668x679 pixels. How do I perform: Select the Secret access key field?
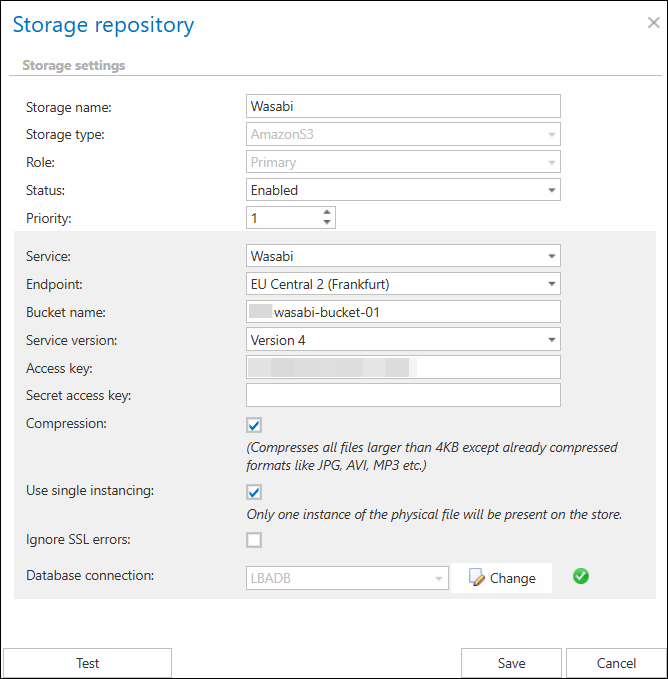tap(402, 395)
